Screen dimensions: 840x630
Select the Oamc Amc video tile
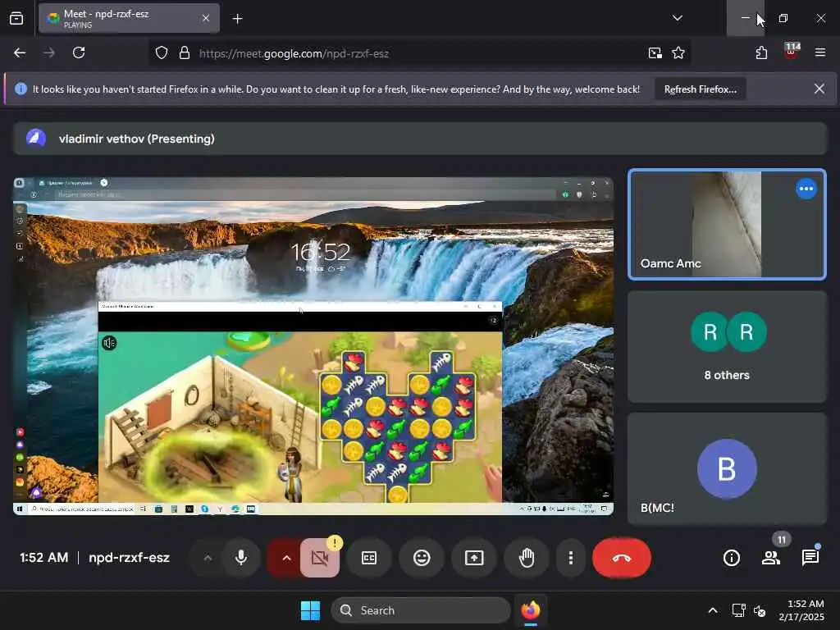[727, 225]
